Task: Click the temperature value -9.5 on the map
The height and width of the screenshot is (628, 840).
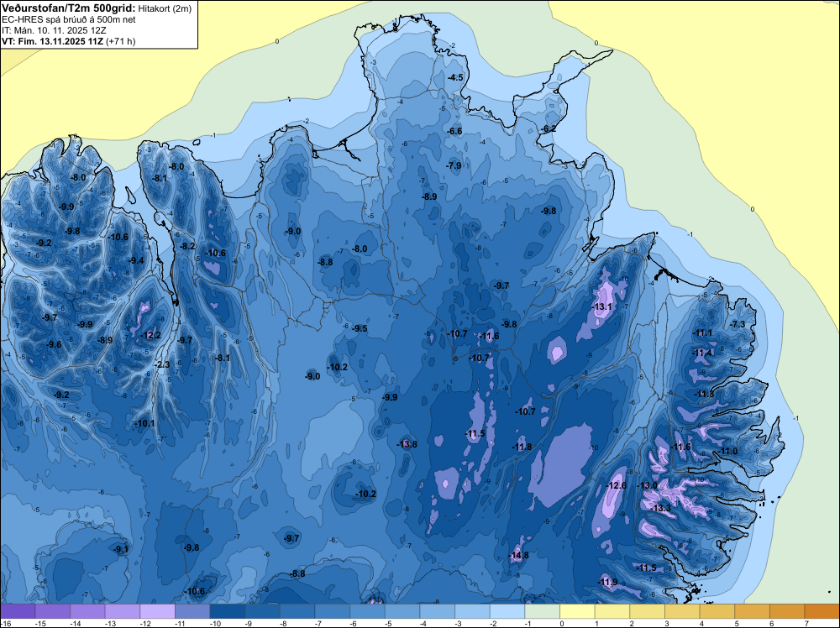Action: tap(360, 328)
